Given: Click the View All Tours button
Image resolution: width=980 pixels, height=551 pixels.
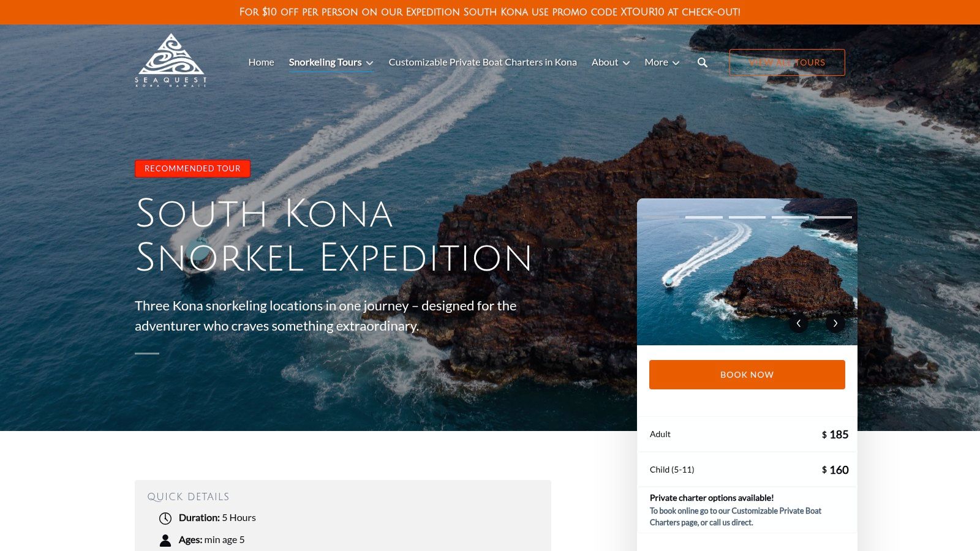Looking at the screenshot, I should (787, 62).
